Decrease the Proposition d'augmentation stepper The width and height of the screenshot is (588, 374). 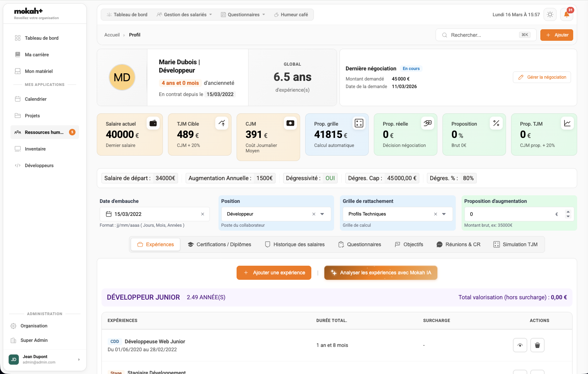tap(568, 216)
